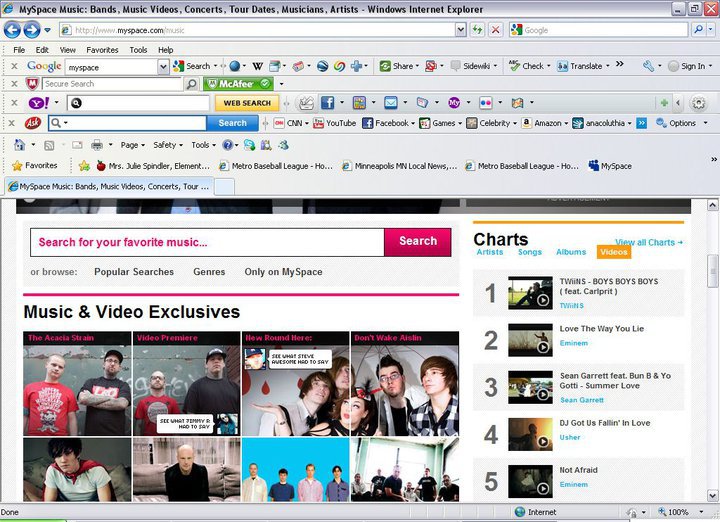Click the Yahoo! logo in toolbar
Viewport: 720px width, 522px height.
(39, 103)
